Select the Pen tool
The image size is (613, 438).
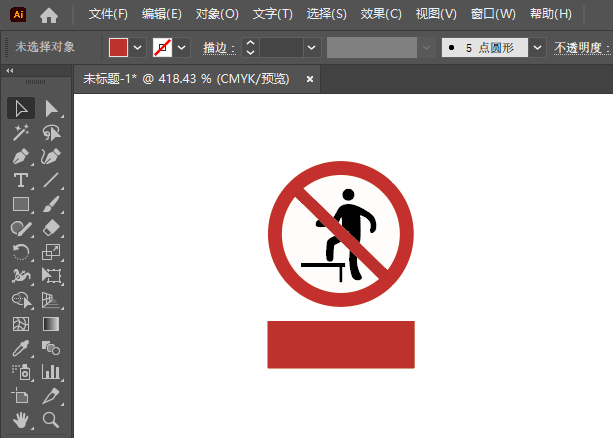(x=21, y=156)
